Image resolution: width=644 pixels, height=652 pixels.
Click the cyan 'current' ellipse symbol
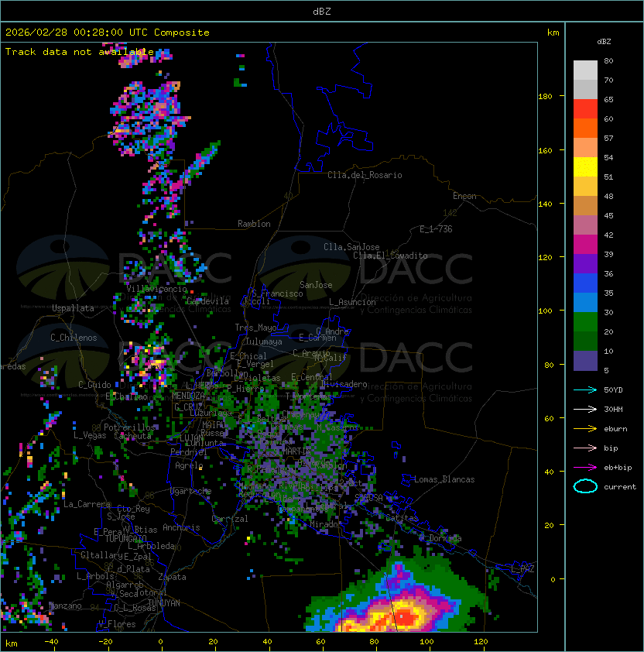[x=585, y=486]
